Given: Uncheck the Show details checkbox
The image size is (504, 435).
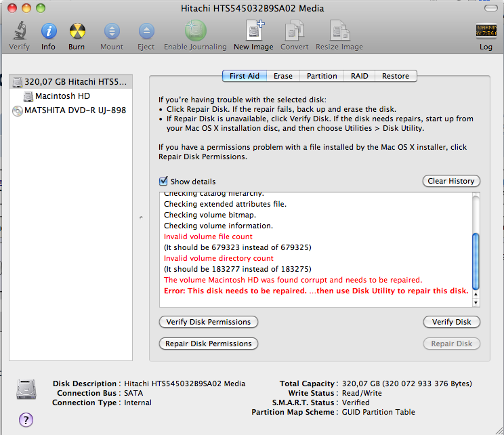Looking at the screenshot, I should [163, 182].
